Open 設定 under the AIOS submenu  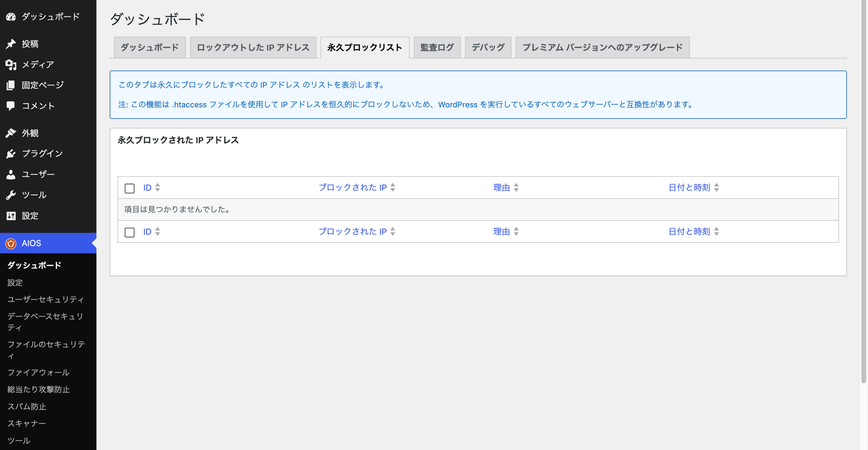(x=15, y=282)
